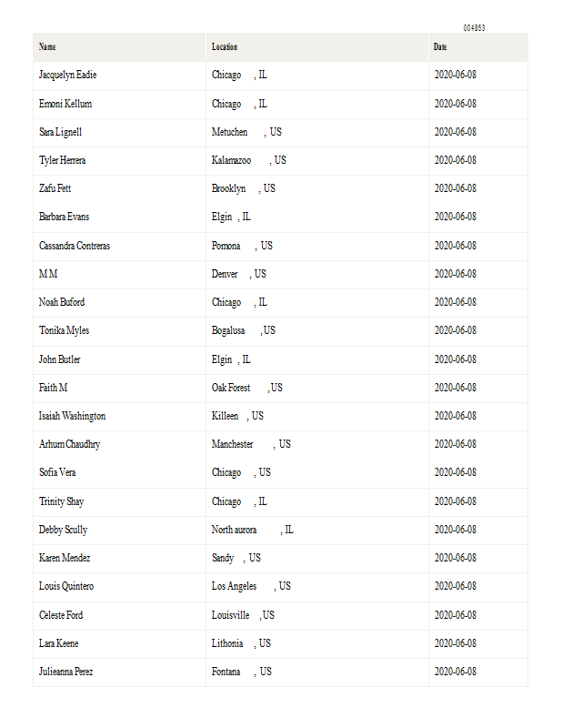
Task: Click the document number 004853
Action: [x=474, y=28]
